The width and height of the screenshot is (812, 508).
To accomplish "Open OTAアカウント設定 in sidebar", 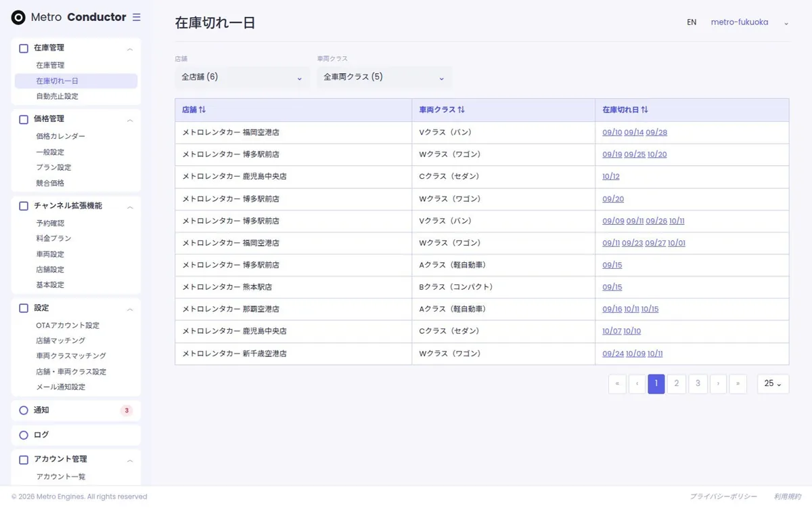I will pos(68,326).
